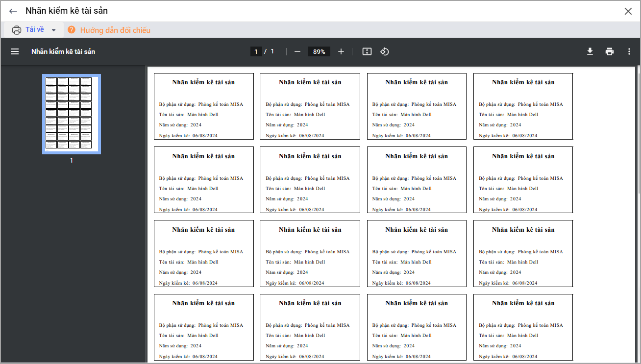Download the PDF from viewer toolbar
641x364 pixels.
pos(590,51)
